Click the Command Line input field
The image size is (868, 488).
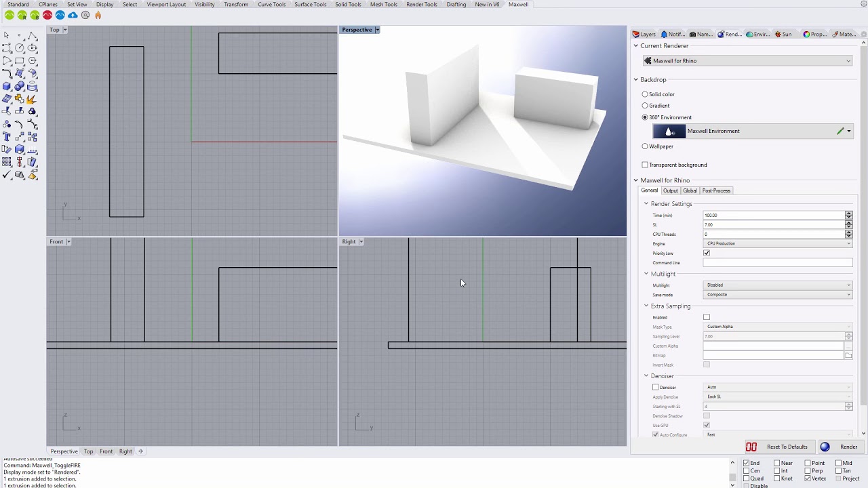tap(778, 262)
